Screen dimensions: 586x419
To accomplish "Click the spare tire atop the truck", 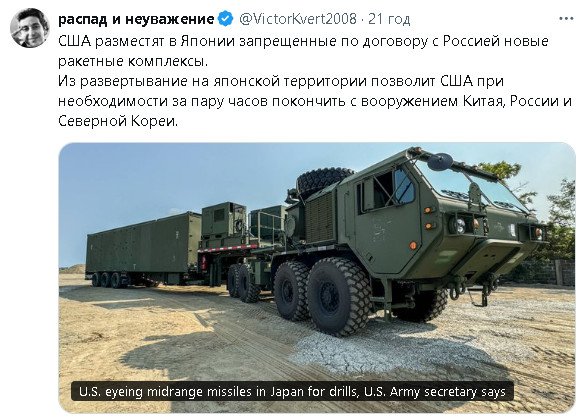I will click(324, 181).
